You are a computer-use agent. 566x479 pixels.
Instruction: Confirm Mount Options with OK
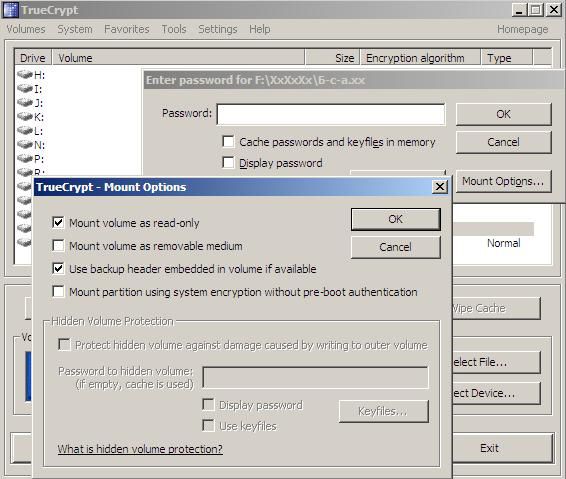coord(396,219)
